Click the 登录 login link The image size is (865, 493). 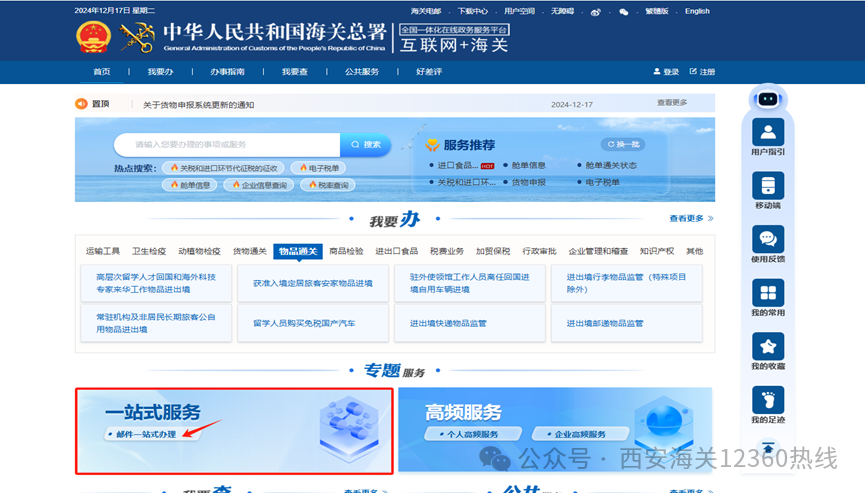point(666,72)
